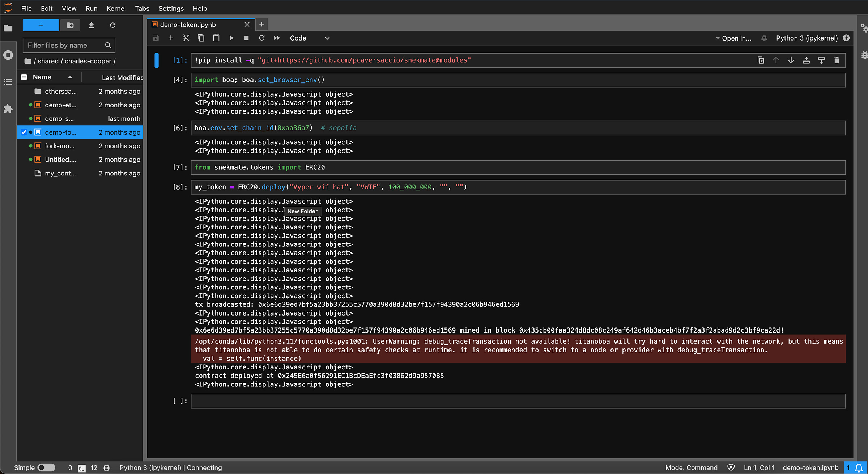The height and width of the screenshot is (474, 868).
Task: Restart the kernel
Action: point(262,38)
